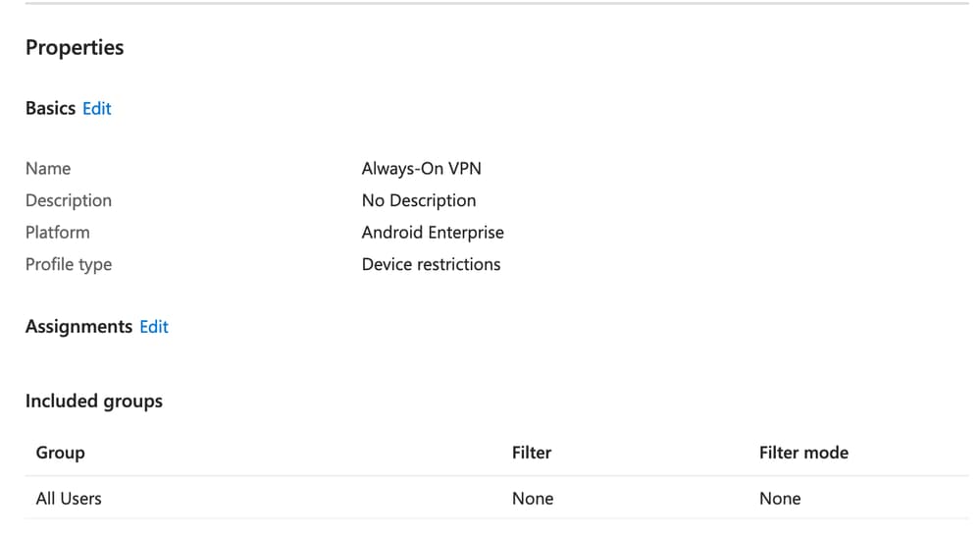Click the Description field label
This screenshot has height=539, width=980.
[69, 200]
